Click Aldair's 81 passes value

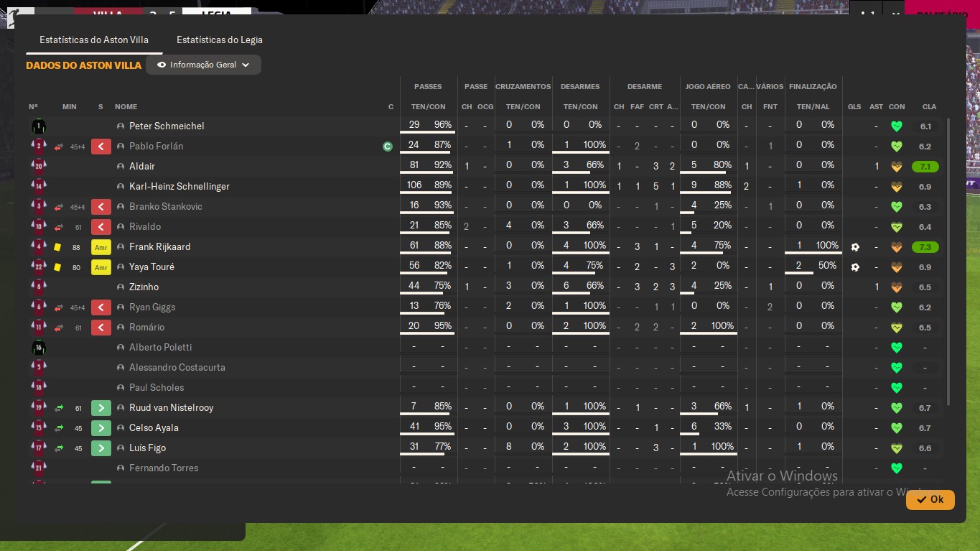[x=414, y=165]
